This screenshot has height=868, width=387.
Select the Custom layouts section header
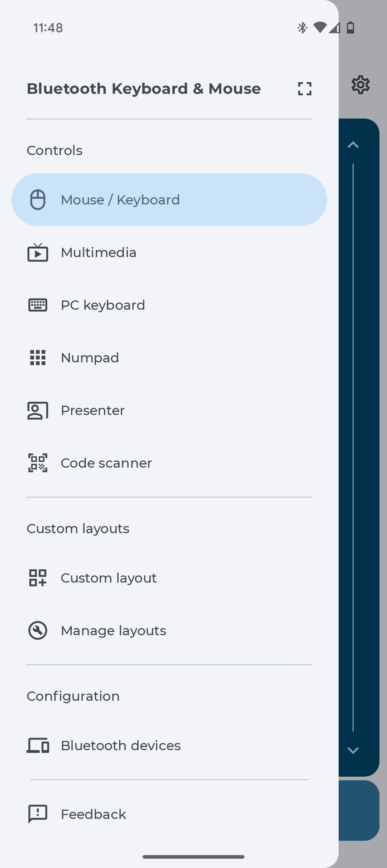tap(78, 528)
